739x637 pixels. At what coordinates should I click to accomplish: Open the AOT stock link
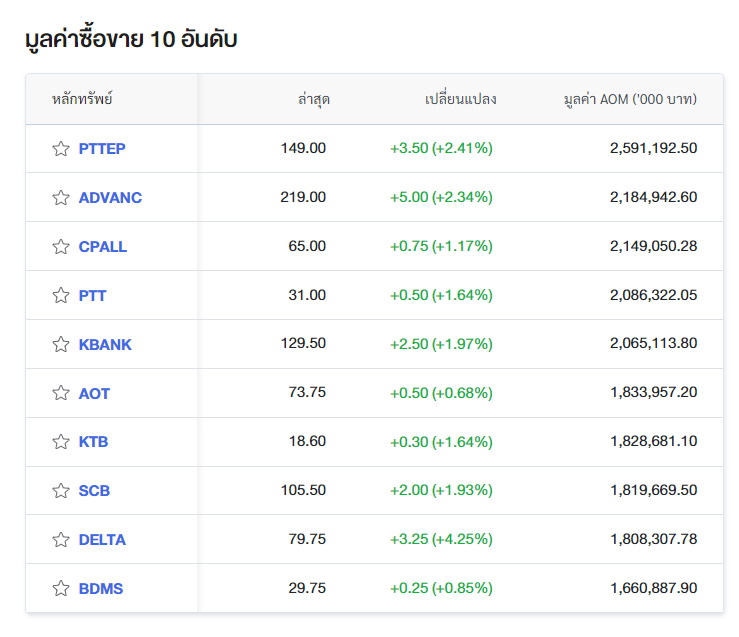(94, 393)
